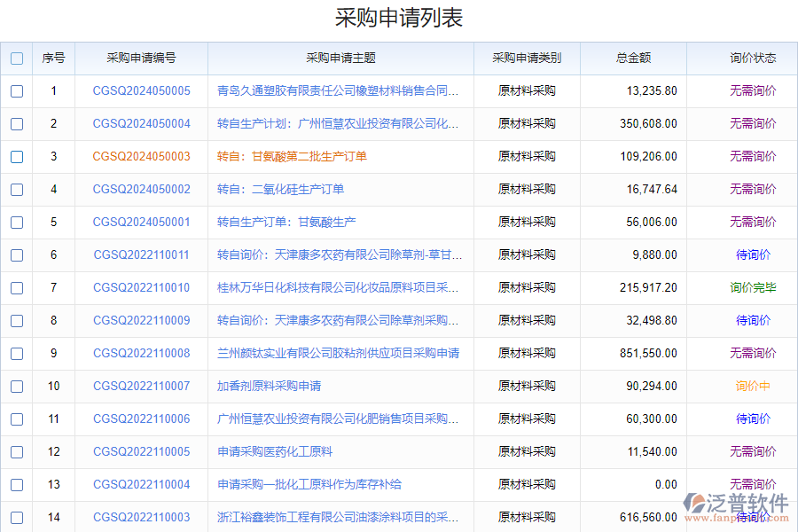Click the 待询价 status in row 6
Screen dimensions: 798x532
coord(753,255)
